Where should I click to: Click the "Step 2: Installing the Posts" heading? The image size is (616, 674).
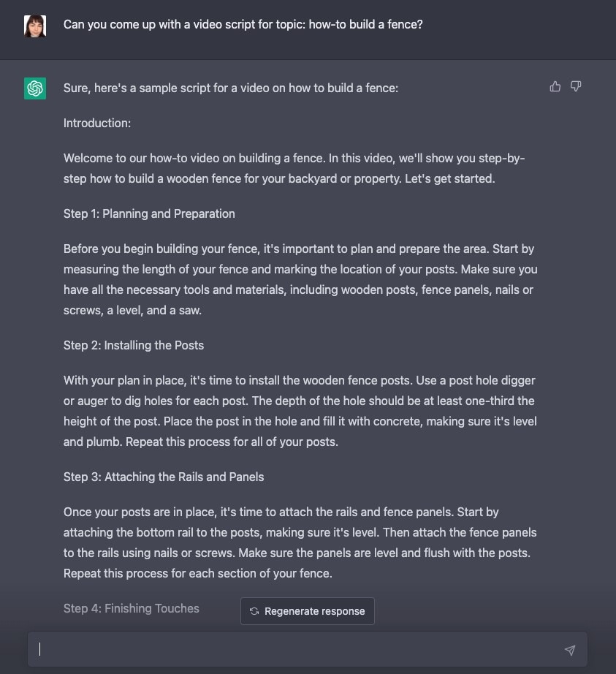pos(134,345)
